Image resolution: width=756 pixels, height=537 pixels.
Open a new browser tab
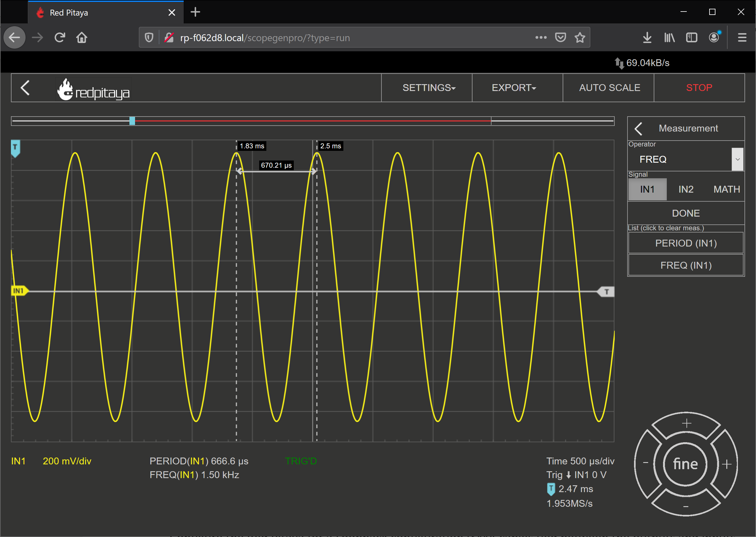(196, 12)
